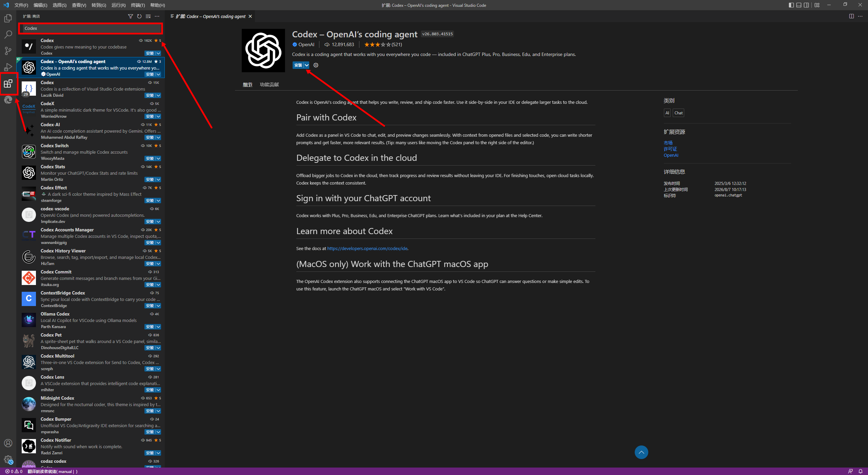Close the Codex extension editor tab
Viewport: 868px width, 475px height.
[250, 16]
